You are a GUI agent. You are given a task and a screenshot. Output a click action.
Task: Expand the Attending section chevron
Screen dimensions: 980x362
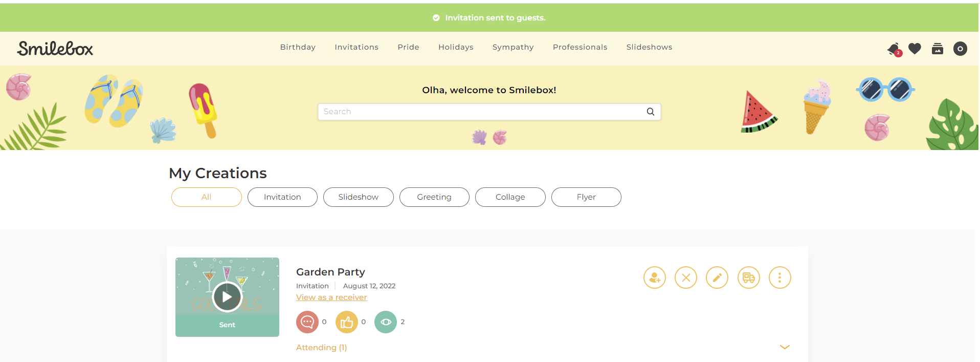[785, 347]
